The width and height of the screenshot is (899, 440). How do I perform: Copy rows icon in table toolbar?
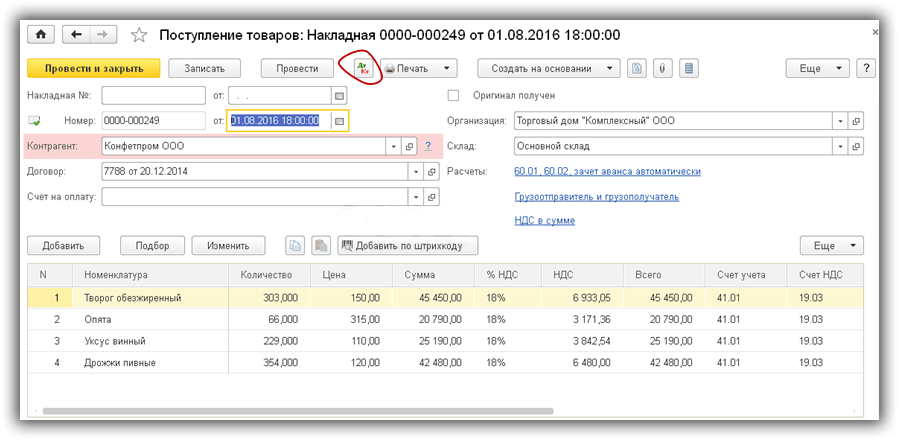click(x=295, y=246)
